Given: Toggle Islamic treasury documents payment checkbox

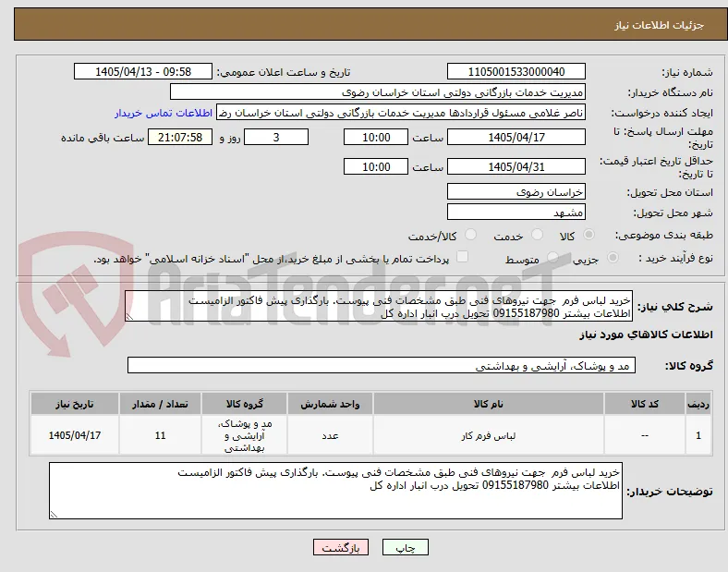Looking at the screenshot, I should (463, 257).
